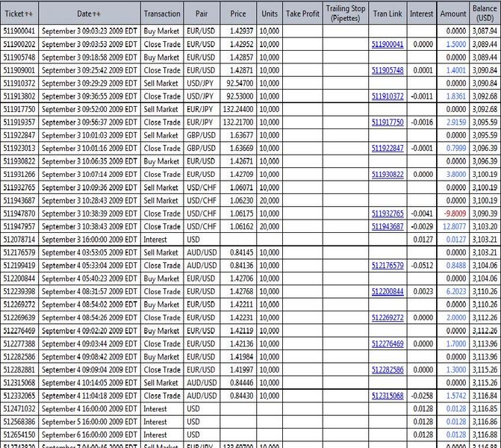Image resolution: width=501 pixels, height=448 pixels.
Task: Click the sort arrows beside Date header
Action: [97, 13]
